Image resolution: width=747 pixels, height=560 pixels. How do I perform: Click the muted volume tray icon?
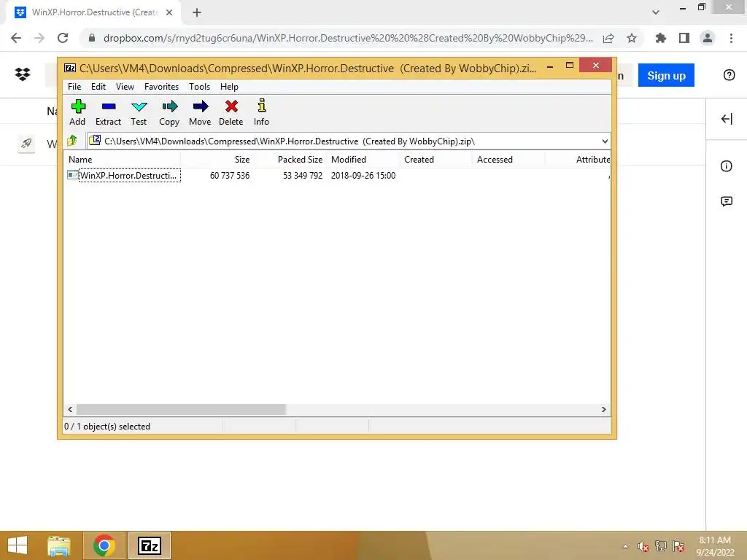point(643,546)
